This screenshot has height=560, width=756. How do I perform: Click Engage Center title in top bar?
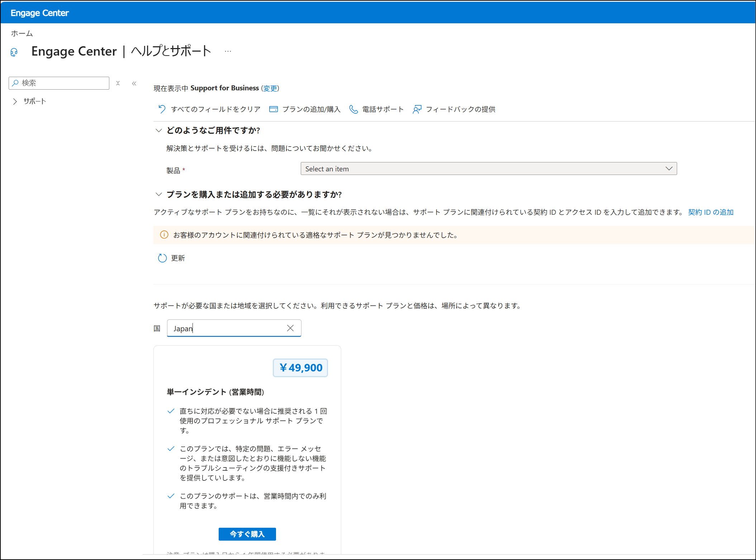(40, 13)
